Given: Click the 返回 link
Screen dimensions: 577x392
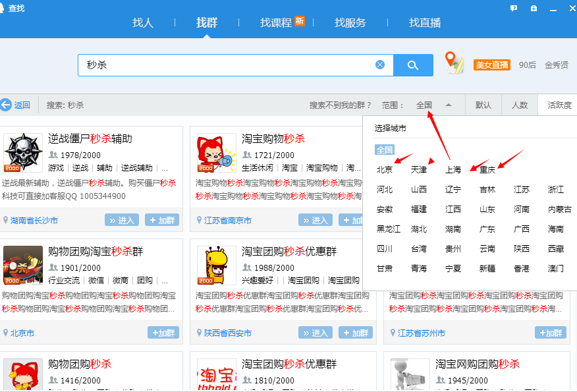Looking at the screenshot, I should click(22, 105).
